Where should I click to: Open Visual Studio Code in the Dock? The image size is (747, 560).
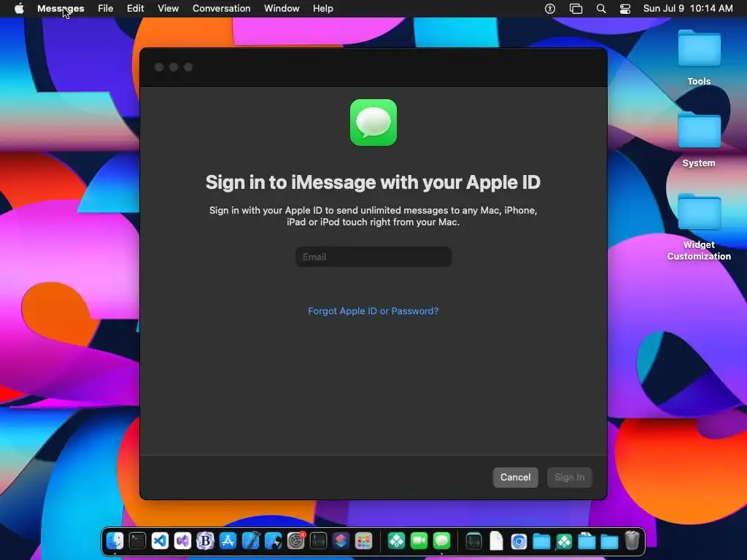pos(160,541)
